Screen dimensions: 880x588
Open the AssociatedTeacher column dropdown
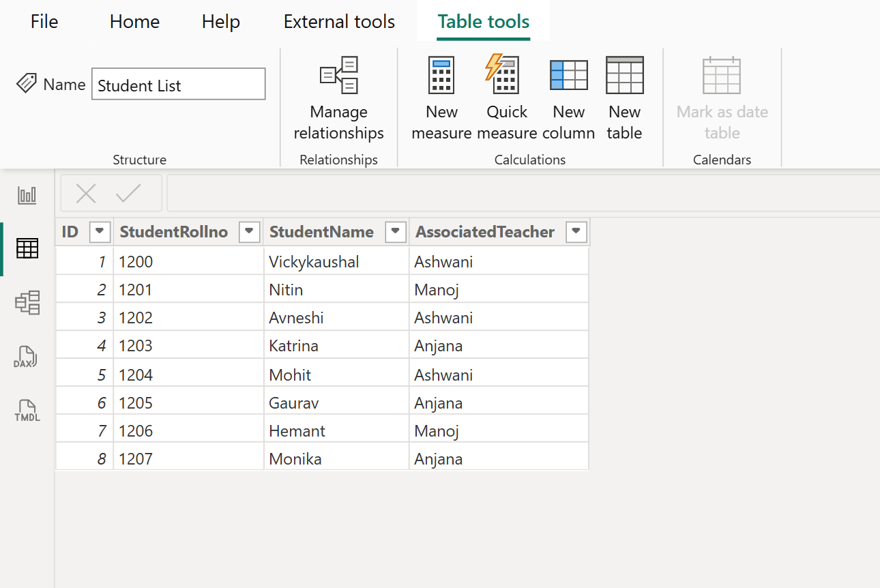pyautogui.click(x=576, y=232)
